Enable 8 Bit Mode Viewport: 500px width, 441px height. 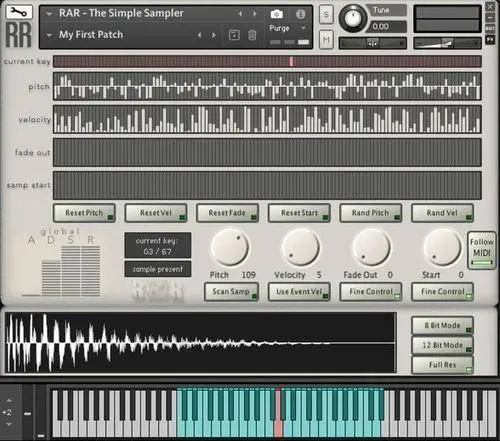pyautogui.click(x=443, y=325)
